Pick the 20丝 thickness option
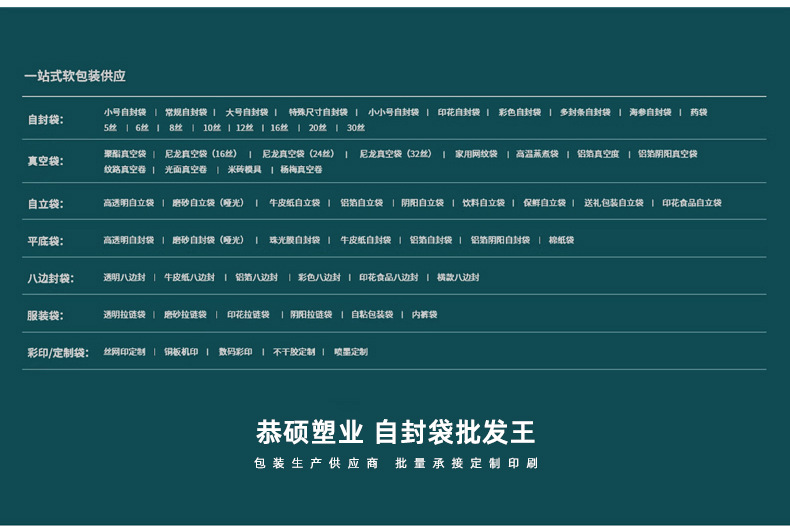Screen dimensions: 790x526 [317, 128]
